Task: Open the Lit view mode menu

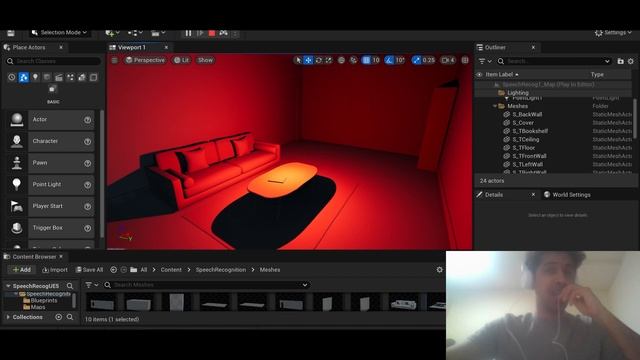Action: coord(182,60)
